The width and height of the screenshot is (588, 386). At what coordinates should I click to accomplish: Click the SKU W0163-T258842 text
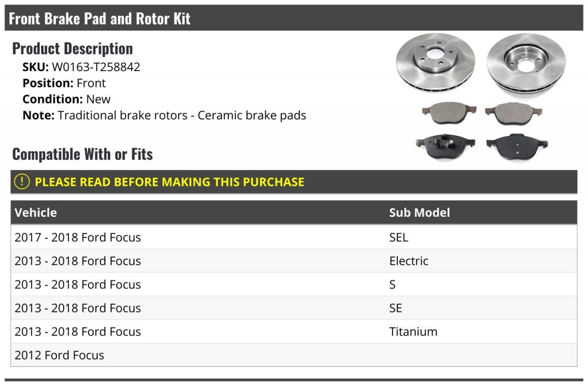(x=81, y=67)
